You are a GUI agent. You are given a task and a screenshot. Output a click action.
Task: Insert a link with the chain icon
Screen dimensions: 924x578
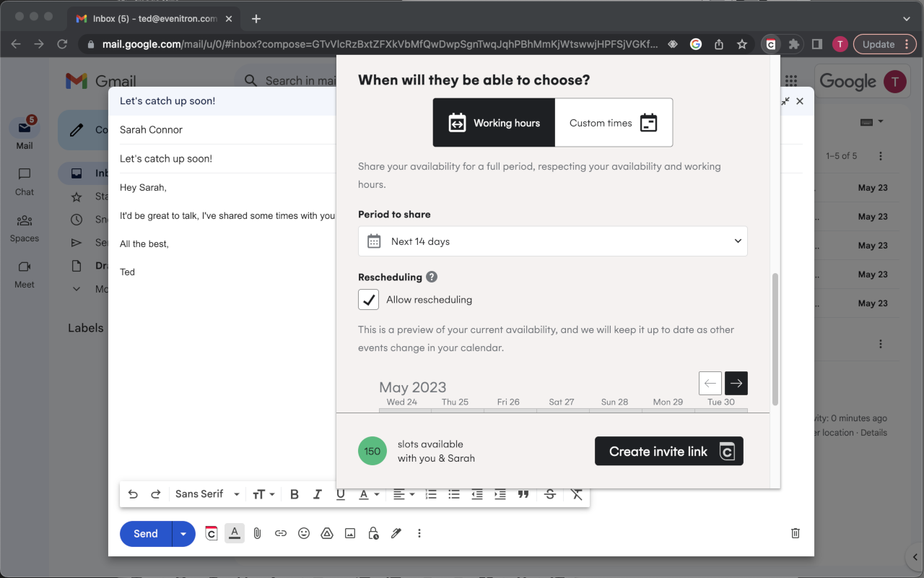281,533
